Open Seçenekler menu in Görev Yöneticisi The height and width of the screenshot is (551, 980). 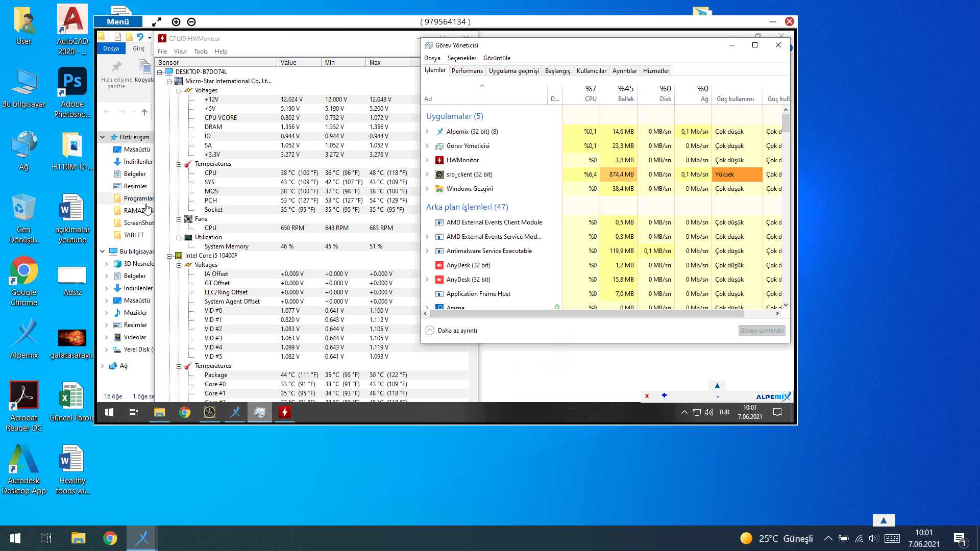point(462,58)
